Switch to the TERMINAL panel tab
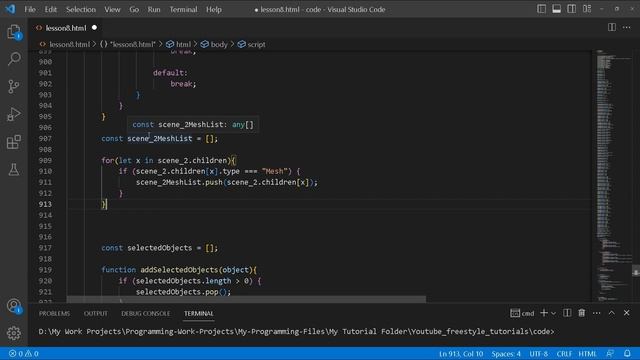Viewport: 640px width, 360px height. 198,313
